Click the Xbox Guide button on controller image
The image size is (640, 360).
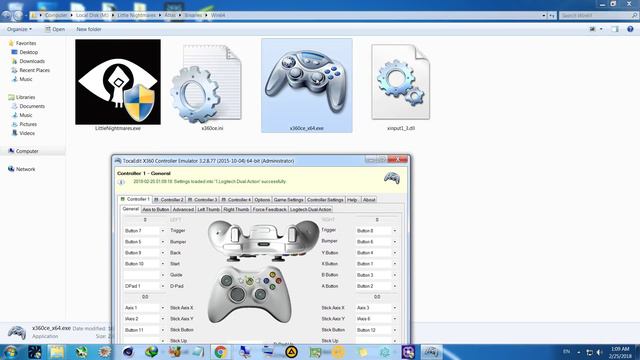[x=249, y=281]
